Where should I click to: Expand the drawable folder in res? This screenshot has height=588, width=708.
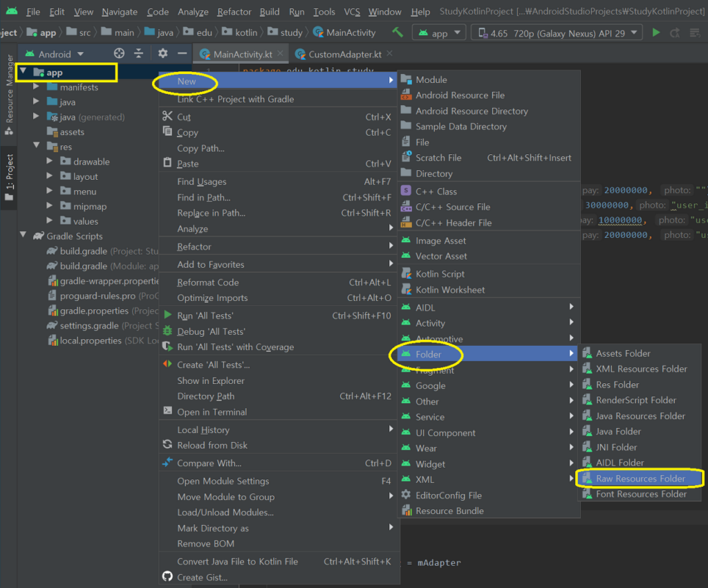coord(50,162)
